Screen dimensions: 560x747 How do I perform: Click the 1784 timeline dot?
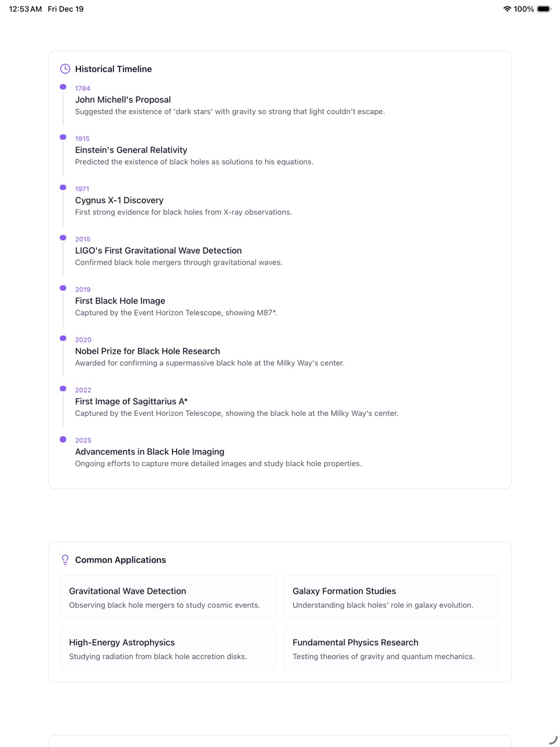coord(63,87)
